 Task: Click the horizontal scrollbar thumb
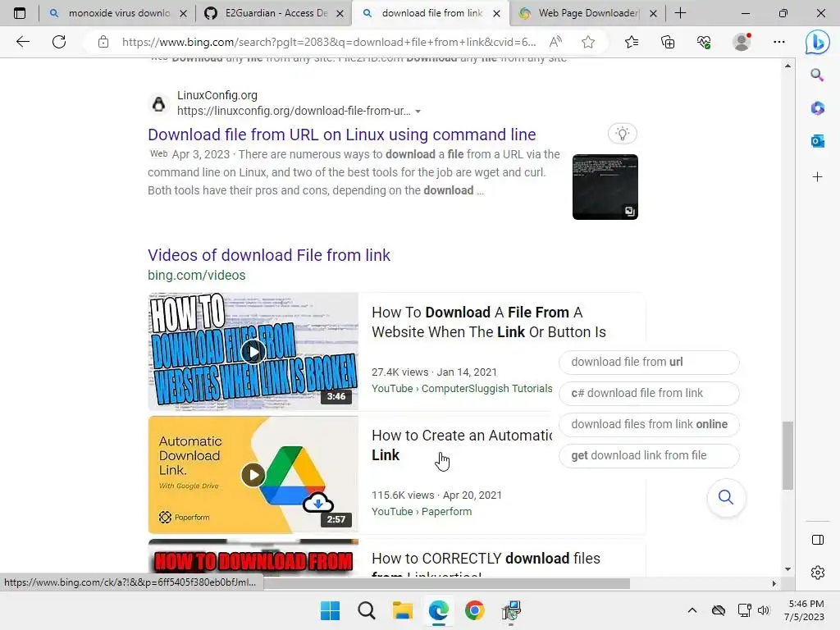tap(446, 583)
